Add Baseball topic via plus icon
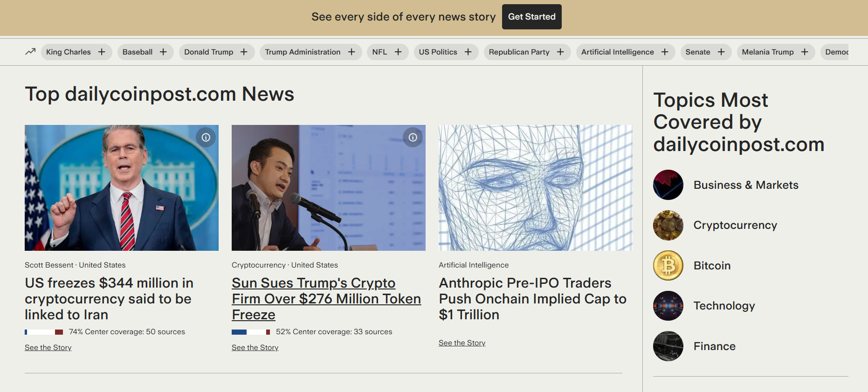Image resolution: width=868 pixels, height=392 pixels. coord(163,52)
